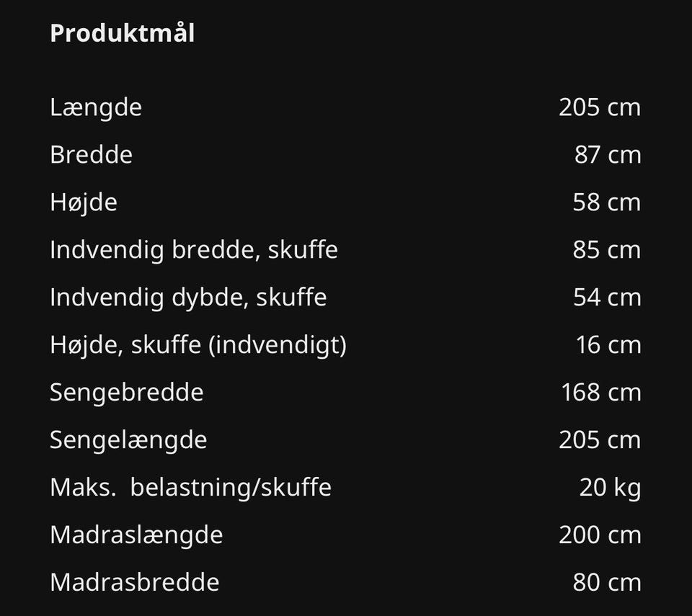
Task: Select the 20 kg value
Action: point(610,488)
